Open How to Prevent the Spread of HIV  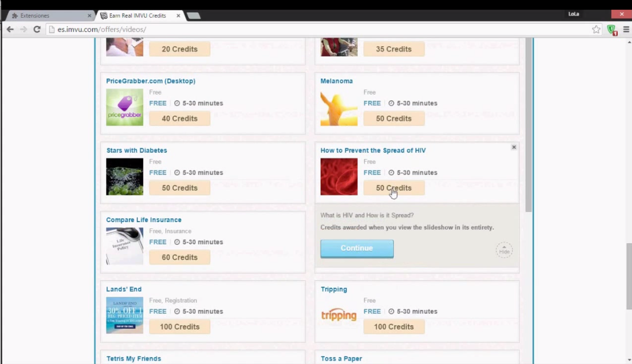click(x=373, y=150)
